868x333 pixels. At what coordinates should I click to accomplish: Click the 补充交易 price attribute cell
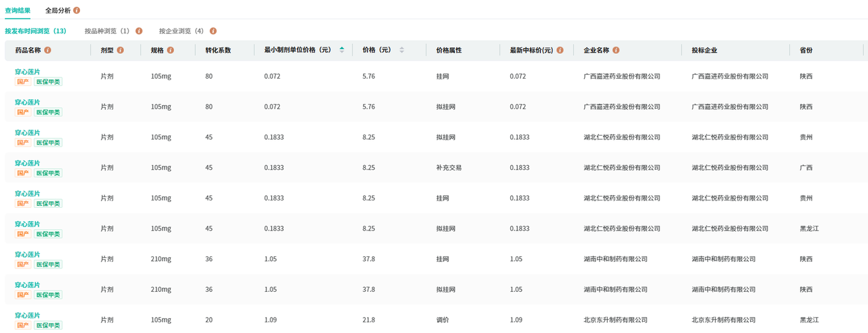pyautogui.click(x=449, y=168)
